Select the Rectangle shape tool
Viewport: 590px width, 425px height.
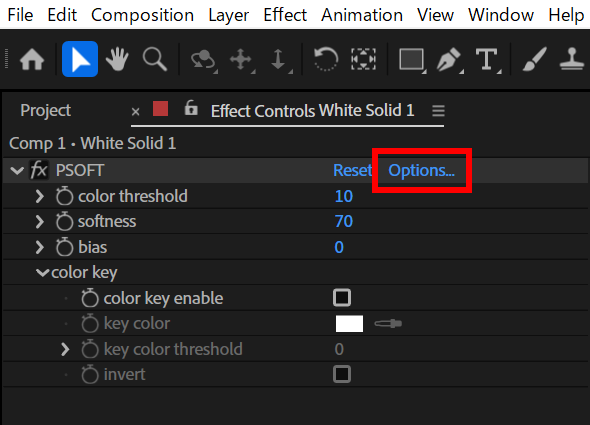412,59
